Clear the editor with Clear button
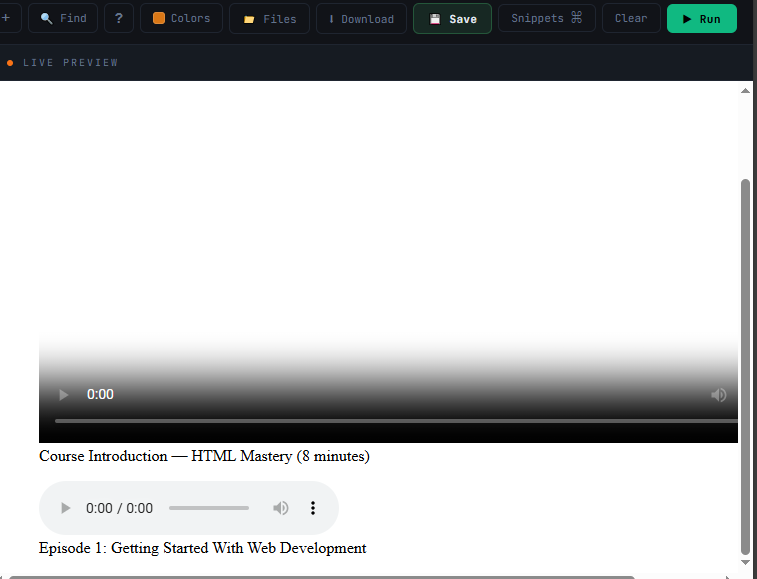757x579 pixels. [x=631, y=18]
